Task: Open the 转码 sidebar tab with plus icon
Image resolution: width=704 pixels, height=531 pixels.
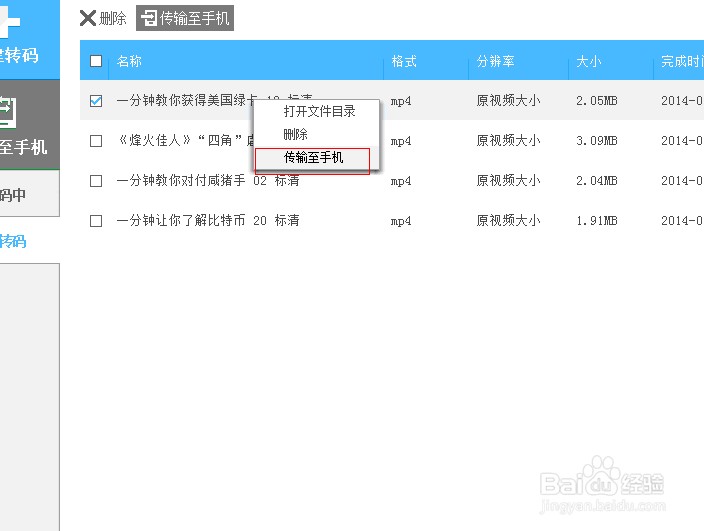Action: [x=30, y=39]
